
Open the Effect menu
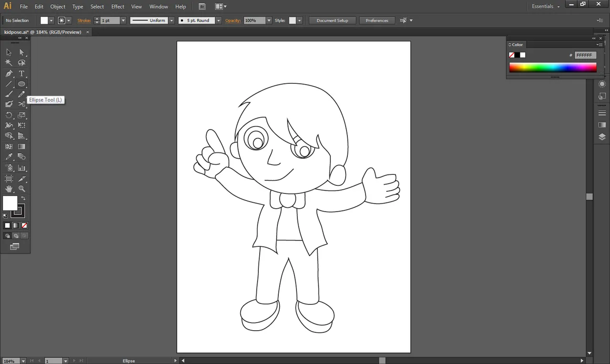click(118, 7)
